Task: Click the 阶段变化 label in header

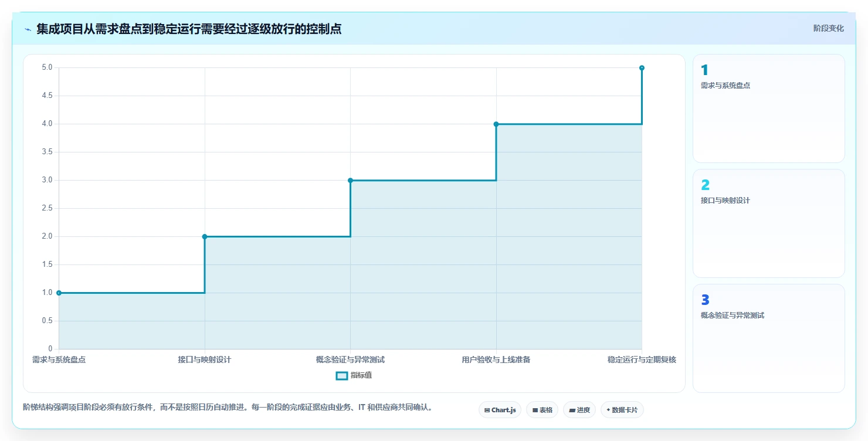Action: (x=829, y=28)
